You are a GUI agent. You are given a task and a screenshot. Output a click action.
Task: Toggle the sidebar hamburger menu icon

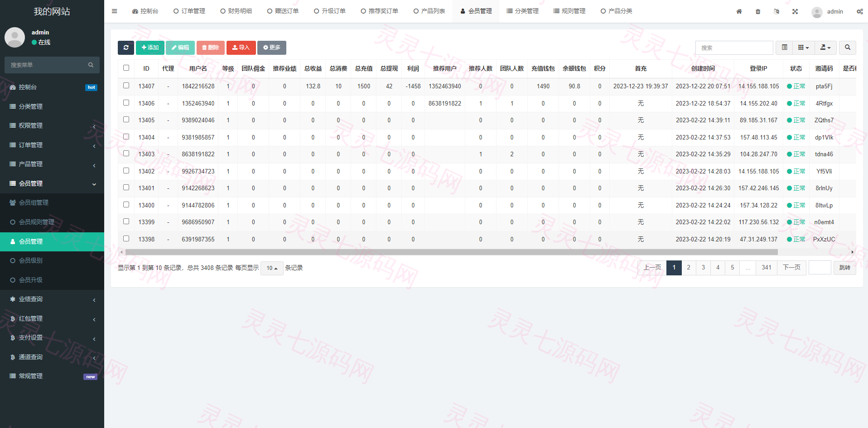click(x=114, y=11)
